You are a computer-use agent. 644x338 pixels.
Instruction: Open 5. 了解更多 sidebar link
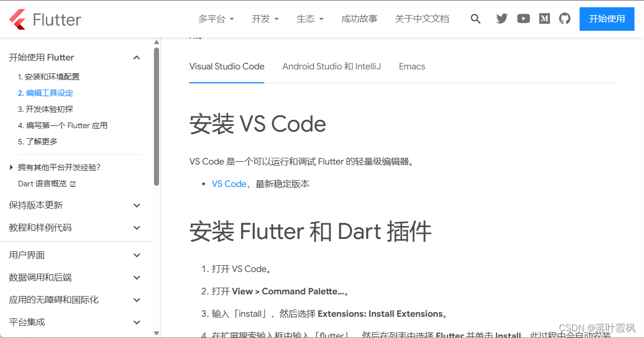(38, 142)
